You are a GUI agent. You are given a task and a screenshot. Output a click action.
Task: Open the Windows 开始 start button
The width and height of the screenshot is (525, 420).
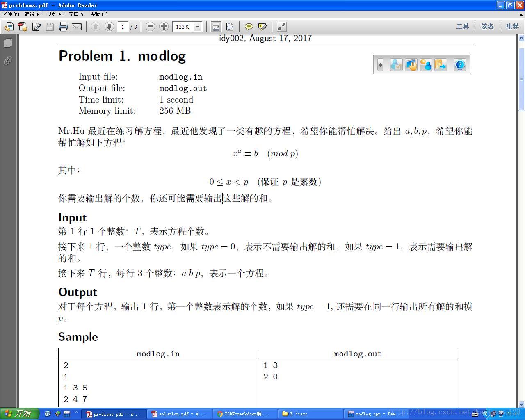19,413
